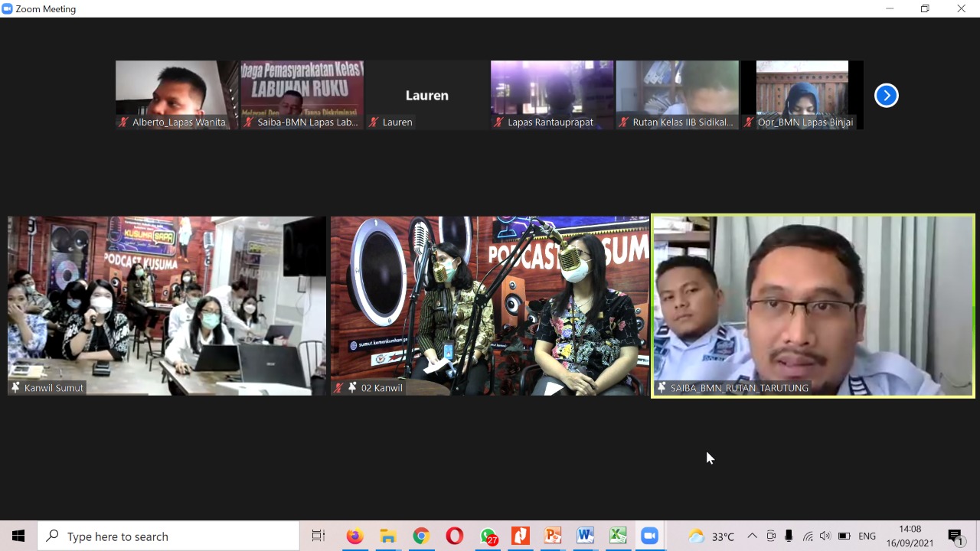Switch to PowerPoint in the taskbar

click(x=553, y=536)
